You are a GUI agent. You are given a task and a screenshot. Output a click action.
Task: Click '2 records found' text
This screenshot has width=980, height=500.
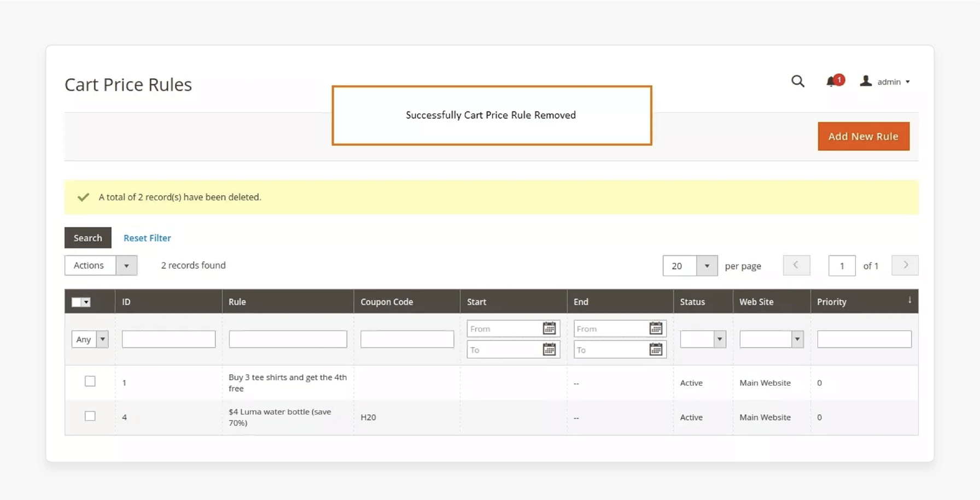click(x=193, y=265)
